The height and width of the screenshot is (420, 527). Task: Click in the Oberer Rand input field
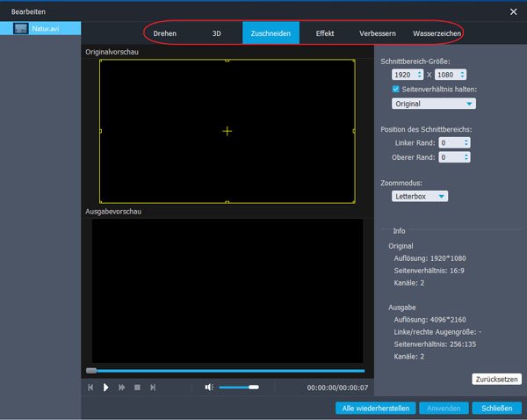click(x=450, y=157)
